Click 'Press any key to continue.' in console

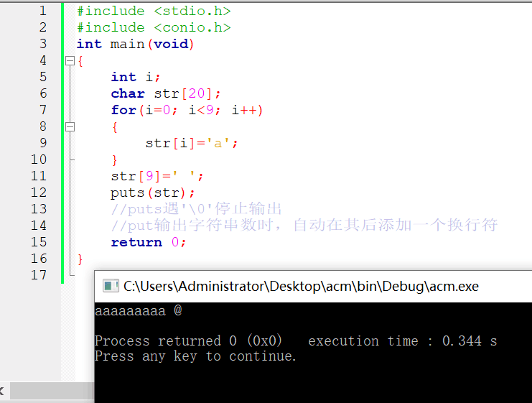pos(196,356)
